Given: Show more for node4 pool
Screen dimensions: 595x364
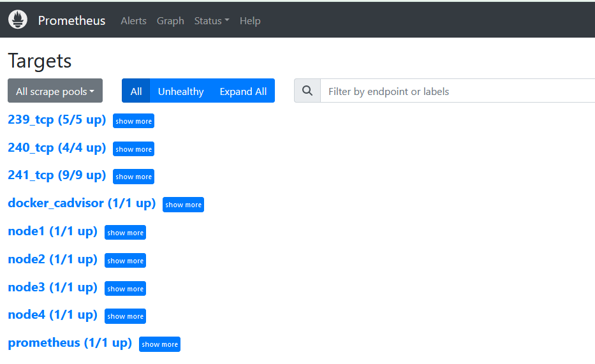Looking at the screenshot, I should [x=125, y=316].
